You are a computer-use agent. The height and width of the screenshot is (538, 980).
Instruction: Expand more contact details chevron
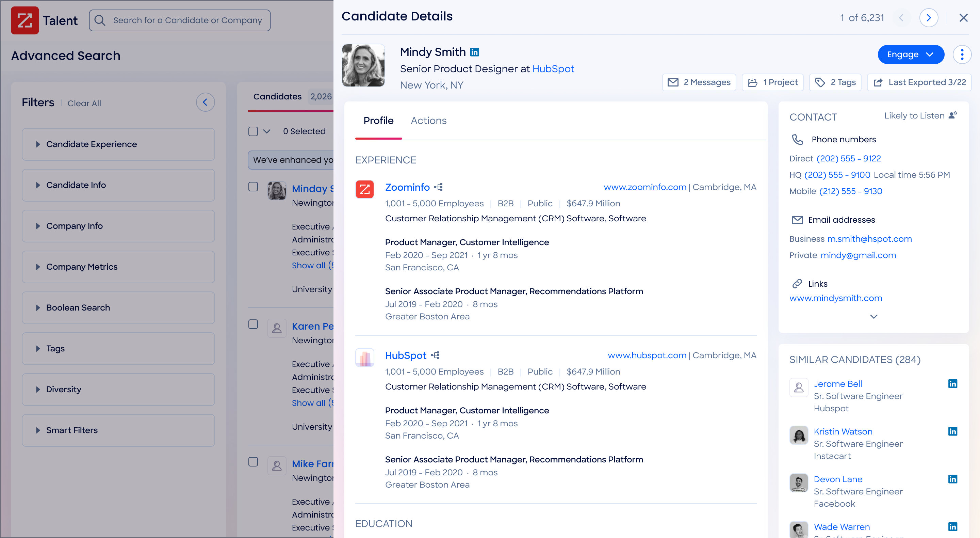pyautogui.click(x=873, y=316)
